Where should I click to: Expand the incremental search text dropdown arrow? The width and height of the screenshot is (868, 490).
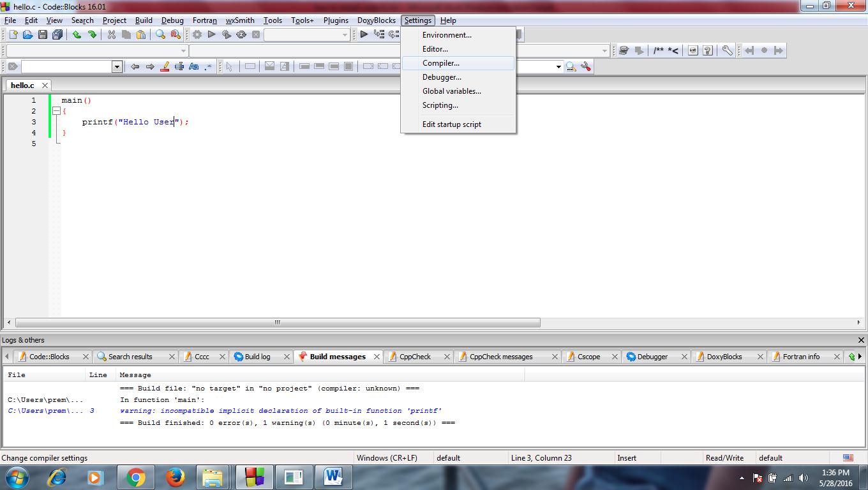click(117, 66)
